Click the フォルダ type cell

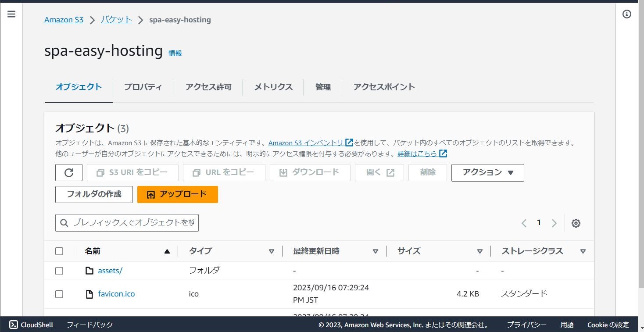click(x=204, y=270)
